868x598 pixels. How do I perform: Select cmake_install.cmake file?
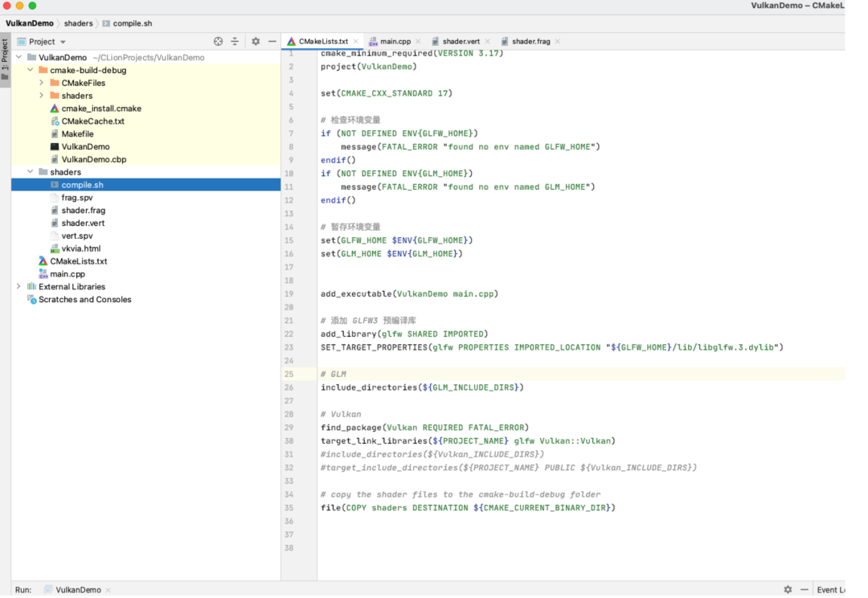[101, 109]
